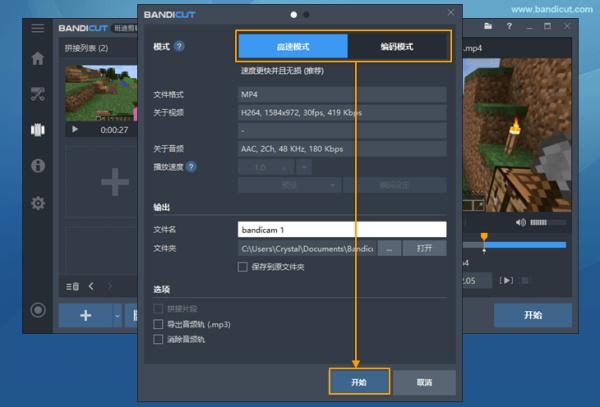Viewport: 600px width, 407px height.
Task: Enable the 消除音频轨 checkbox
Action: click(158, 339)
